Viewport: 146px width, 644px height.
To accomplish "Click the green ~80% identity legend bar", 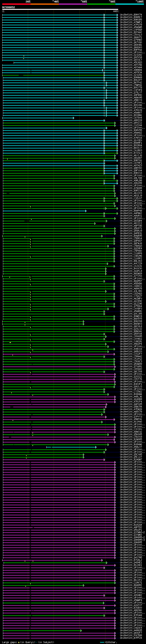I will (101, 4).
